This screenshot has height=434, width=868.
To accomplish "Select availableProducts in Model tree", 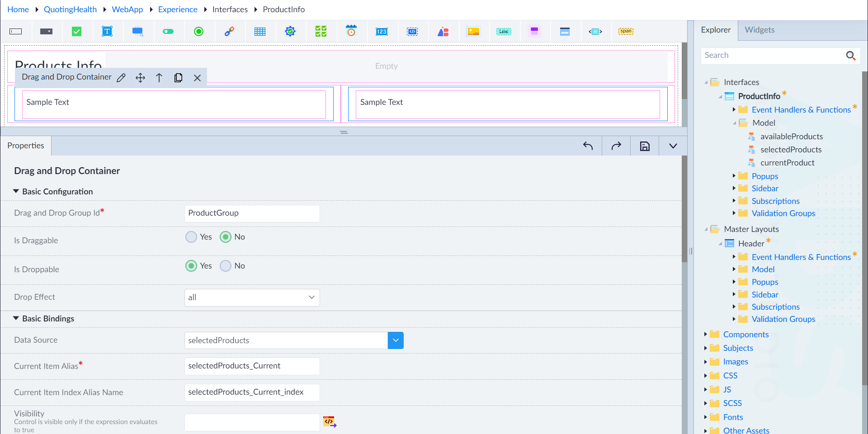I will click(x=791, y=137).
